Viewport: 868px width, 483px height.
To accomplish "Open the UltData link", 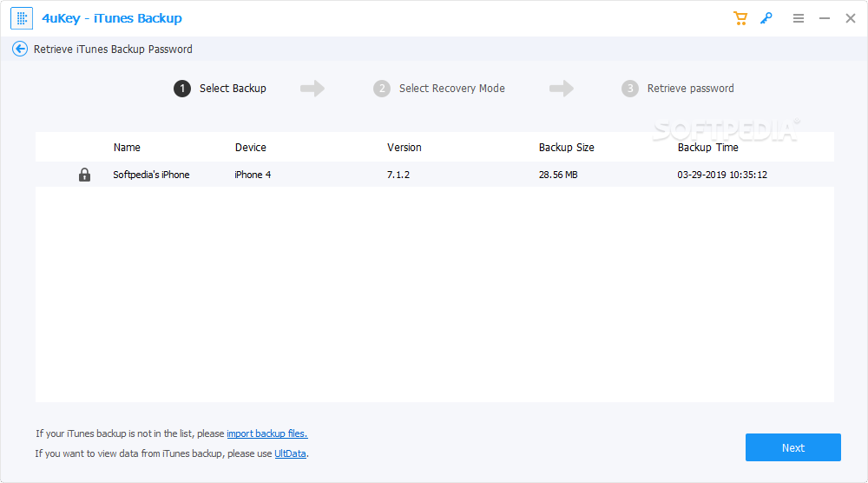I will point(290,453).
